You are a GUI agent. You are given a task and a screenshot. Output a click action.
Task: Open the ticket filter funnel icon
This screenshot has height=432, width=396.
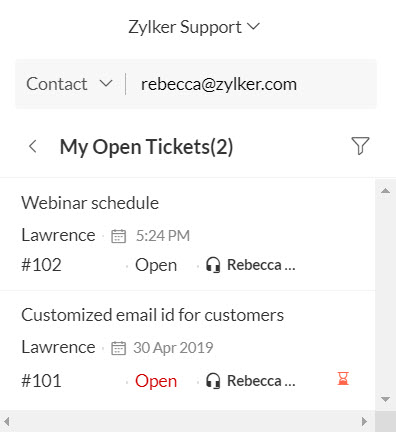tap(360, 146)
